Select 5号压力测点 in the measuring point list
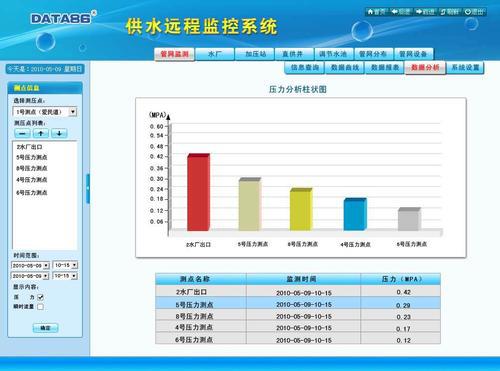The image size is (500, 371). coord(32,157)
